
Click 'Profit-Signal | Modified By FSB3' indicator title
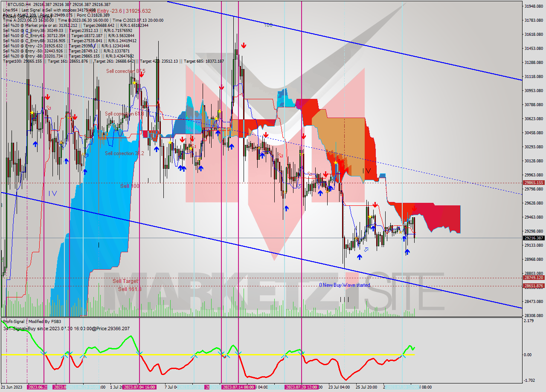(32, 321)
